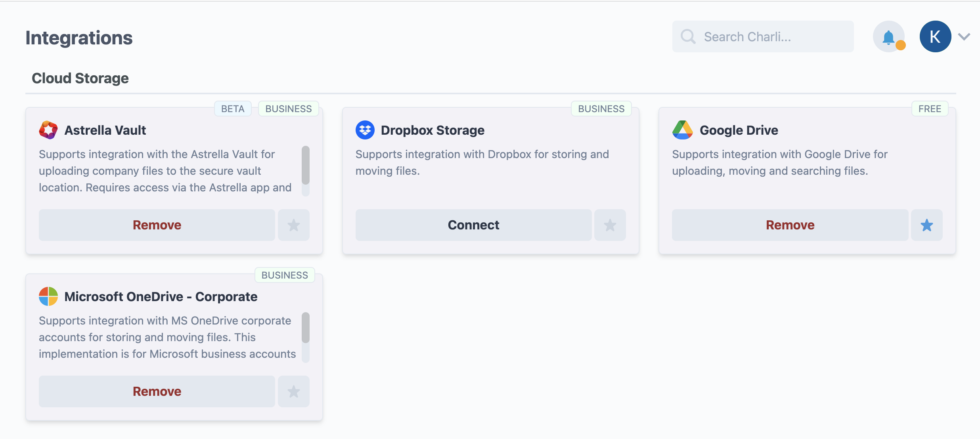
Task: Click the BUSINESS badge on Dropbox Storage
Action: [x=601, y=109]
